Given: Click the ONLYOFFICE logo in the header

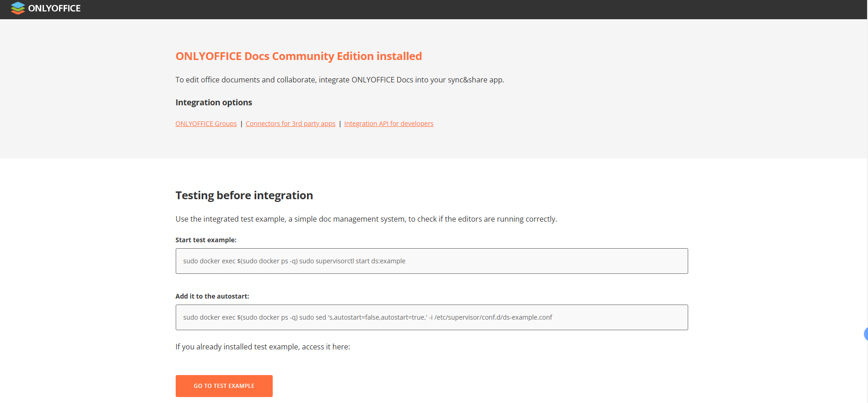Looking at the screenshot, I should click(x=46, y=8).
